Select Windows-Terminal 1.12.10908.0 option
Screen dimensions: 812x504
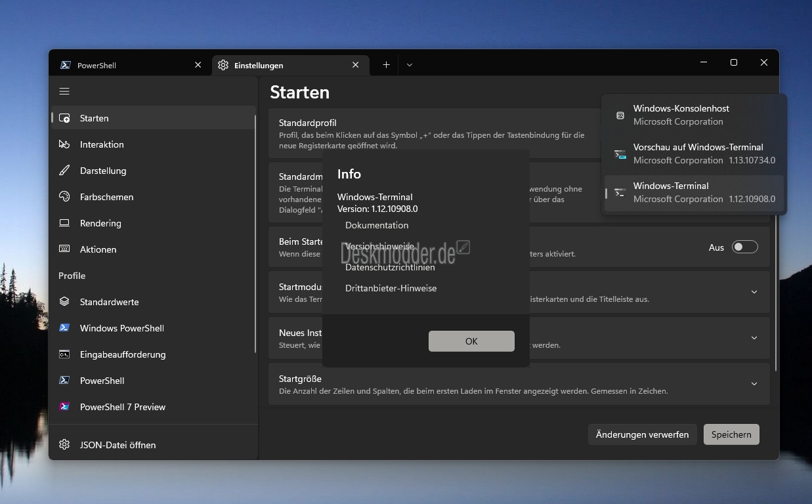pos(694,192)
